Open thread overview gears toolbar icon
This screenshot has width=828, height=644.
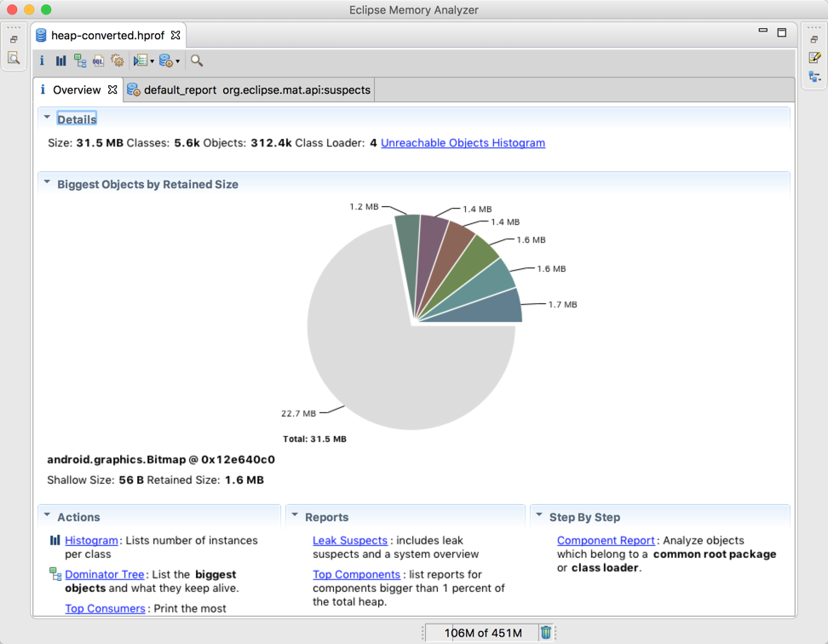click(x=118, y=60)
